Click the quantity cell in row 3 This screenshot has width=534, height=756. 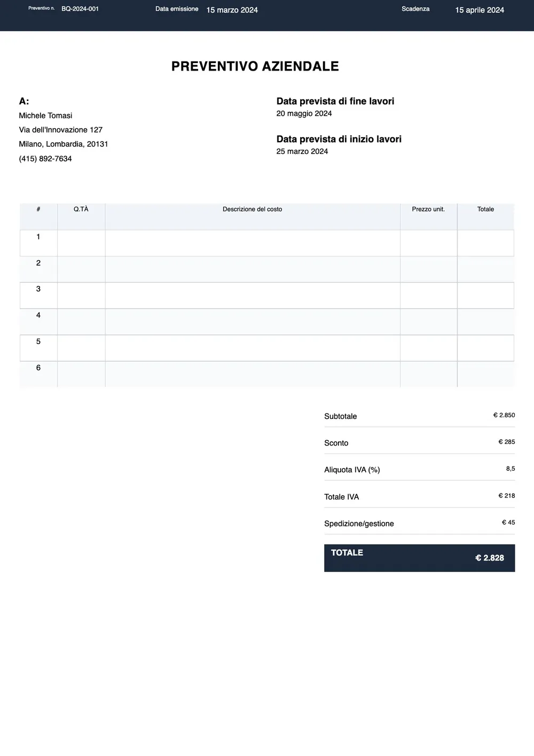click(x=81, y=295)
